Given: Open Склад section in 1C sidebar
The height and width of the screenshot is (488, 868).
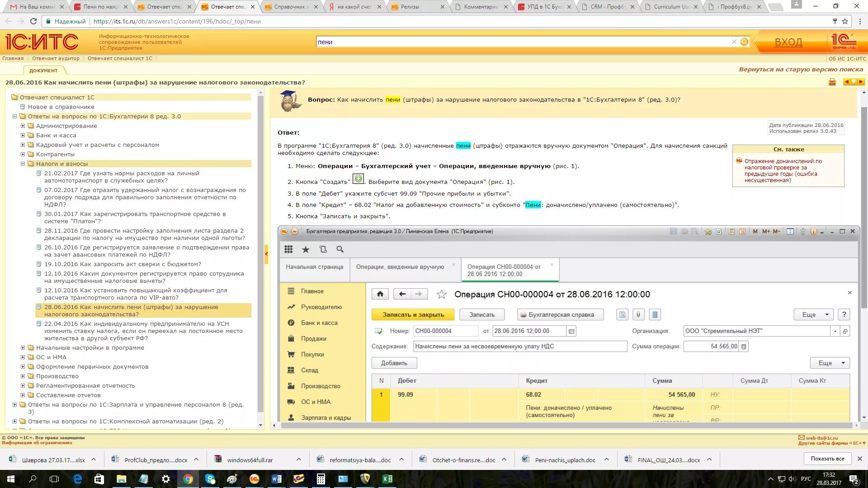Looking at the screenshot, I should 310,370.
